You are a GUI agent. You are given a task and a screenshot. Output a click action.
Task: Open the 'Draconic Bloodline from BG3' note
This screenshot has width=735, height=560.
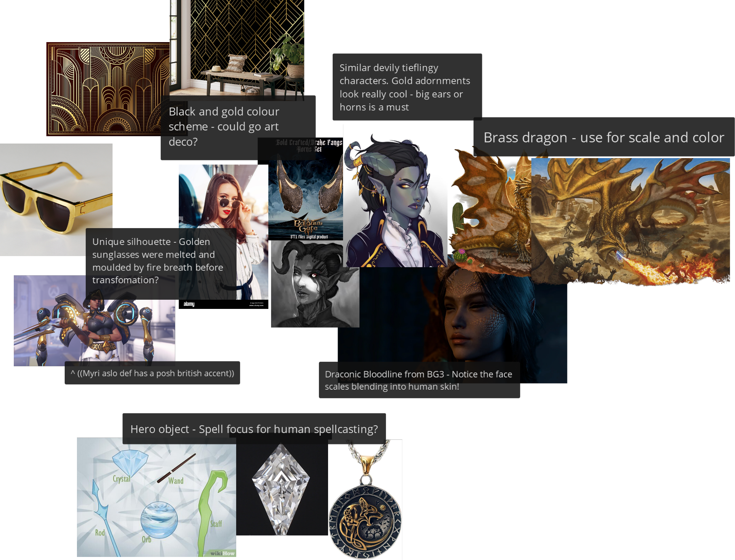tap(419, 380)
